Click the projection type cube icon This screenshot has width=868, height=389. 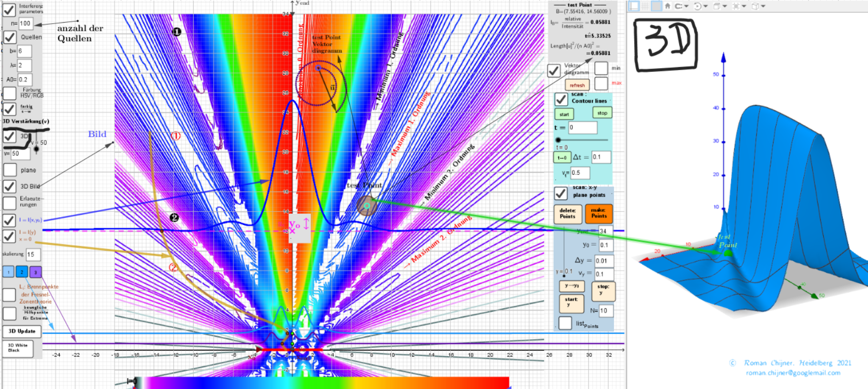[x=755, y=6]
